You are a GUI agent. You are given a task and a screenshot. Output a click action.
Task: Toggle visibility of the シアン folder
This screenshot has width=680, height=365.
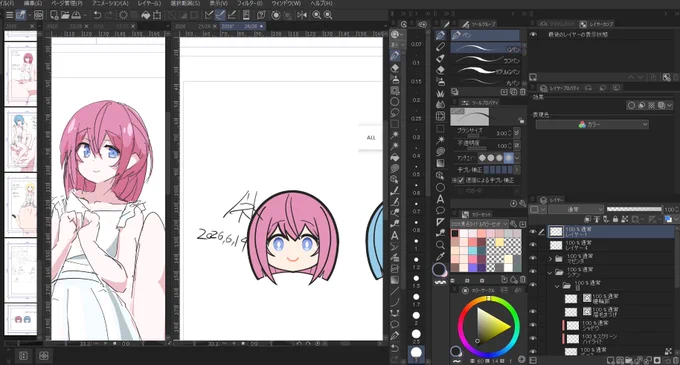[x=533, y=272]
